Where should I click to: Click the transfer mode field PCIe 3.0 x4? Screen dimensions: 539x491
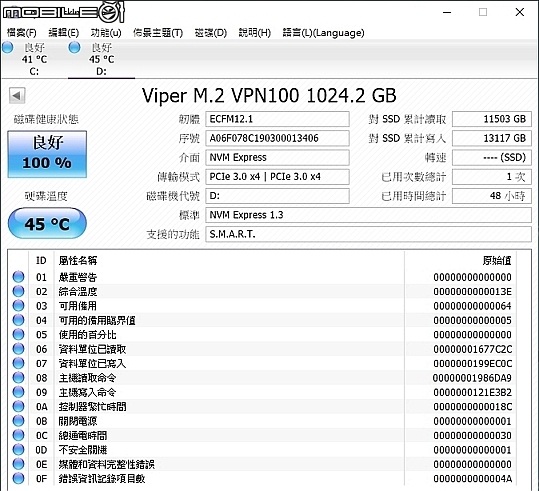coord(277,177)
